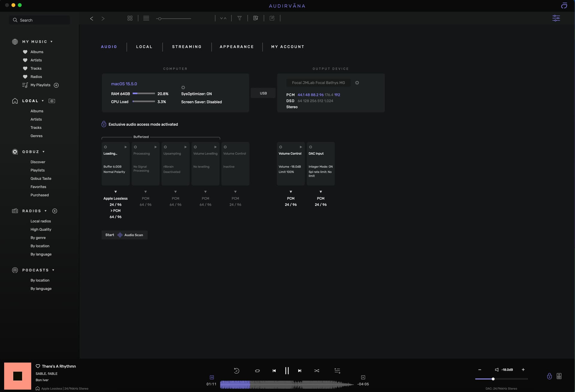Skip to the next track
Screen dimensions: 575x392
300,371
